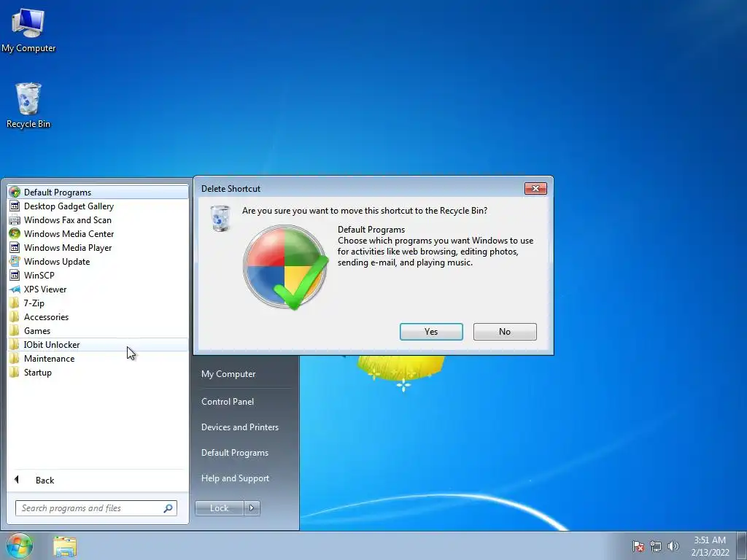Launch Windows Media Center label

(69, 234)
